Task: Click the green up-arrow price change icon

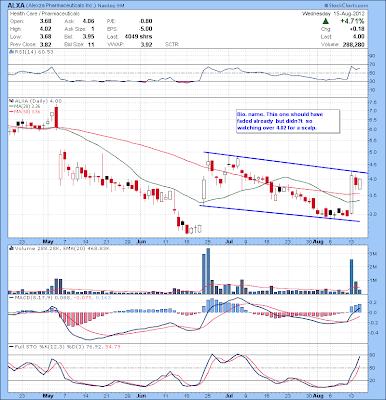Action: click(327, 21)
